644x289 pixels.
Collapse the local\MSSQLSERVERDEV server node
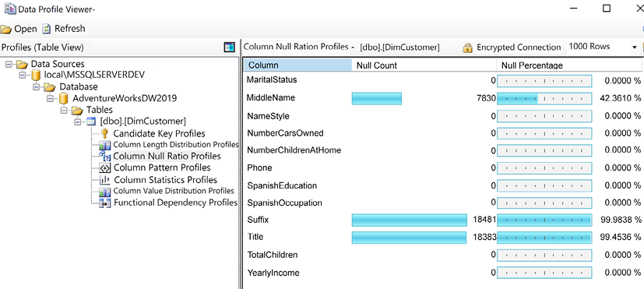(23, 76)
